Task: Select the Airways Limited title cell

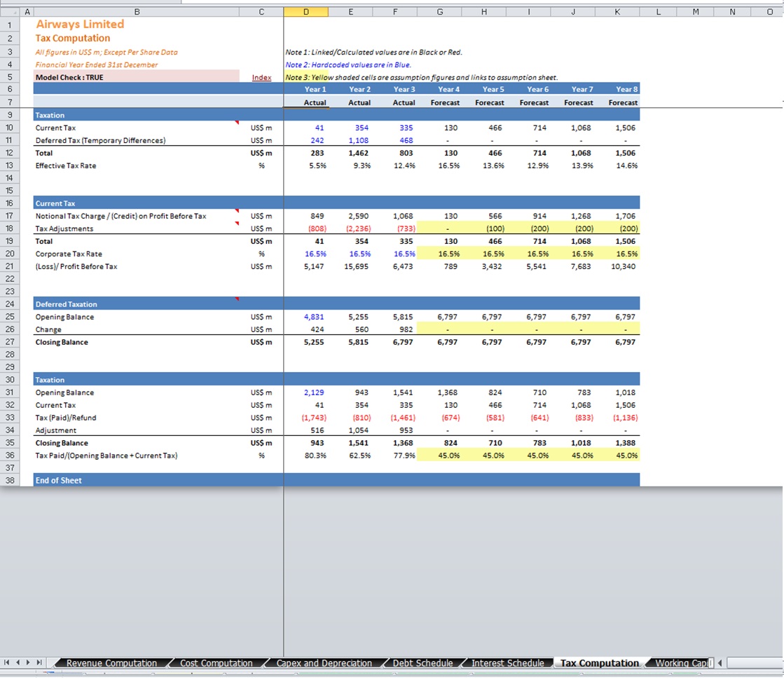Action: [80, 24]
